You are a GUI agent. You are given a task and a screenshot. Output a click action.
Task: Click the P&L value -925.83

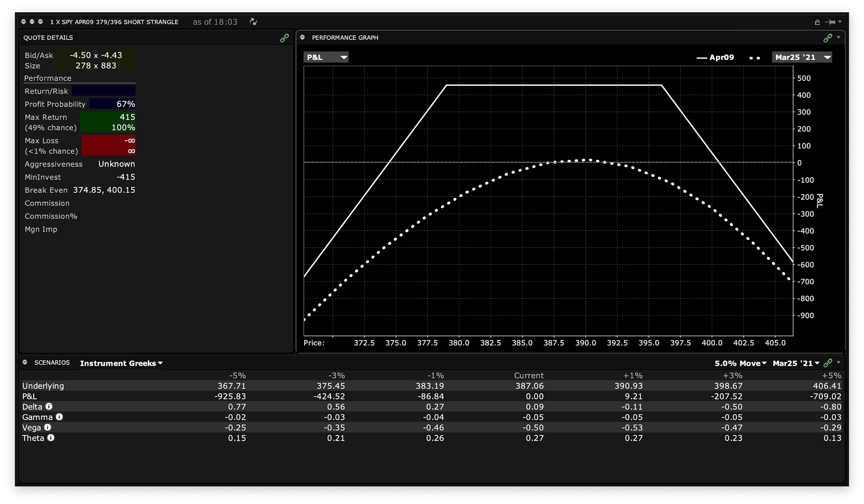(230, 396)
